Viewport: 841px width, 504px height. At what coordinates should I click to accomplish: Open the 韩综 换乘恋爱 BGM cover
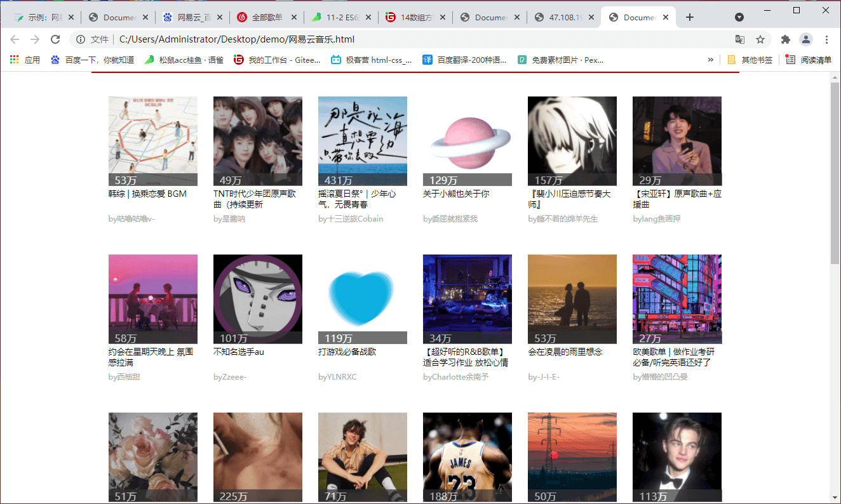(153, 141)
